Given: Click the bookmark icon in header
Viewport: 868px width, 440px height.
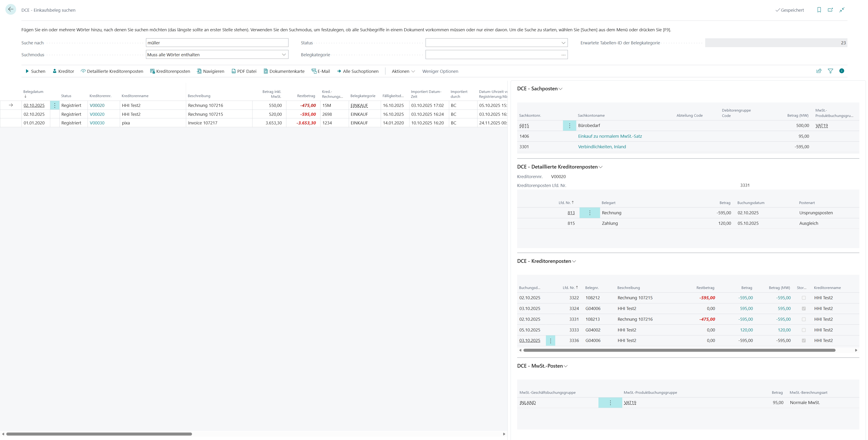Looking at the screenshot, I should (819, 10).
